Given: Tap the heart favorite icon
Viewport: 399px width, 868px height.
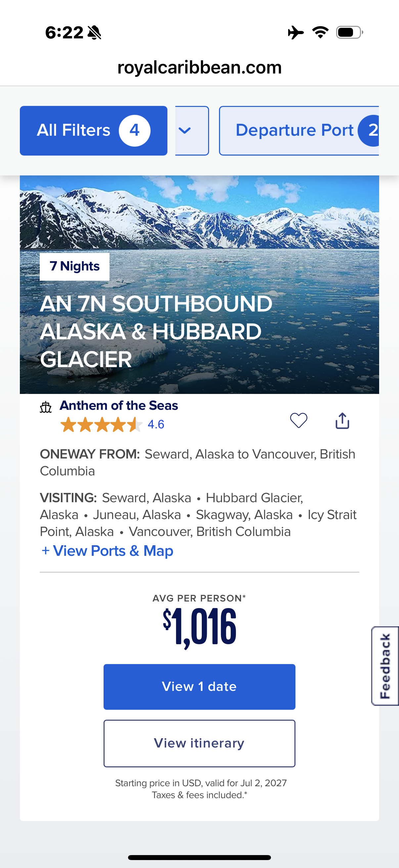Looking at the screenshot, I should 298,420.
